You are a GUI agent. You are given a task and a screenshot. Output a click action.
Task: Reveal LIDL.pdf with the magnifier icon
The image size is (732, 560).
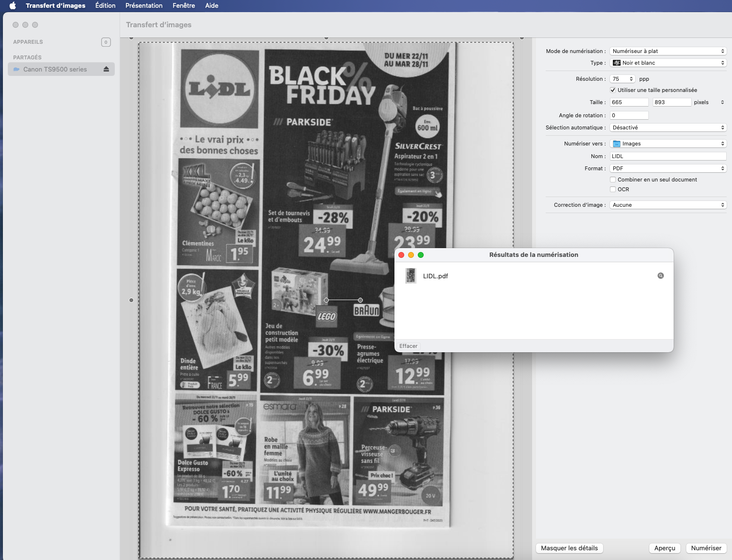pos(661,276)
